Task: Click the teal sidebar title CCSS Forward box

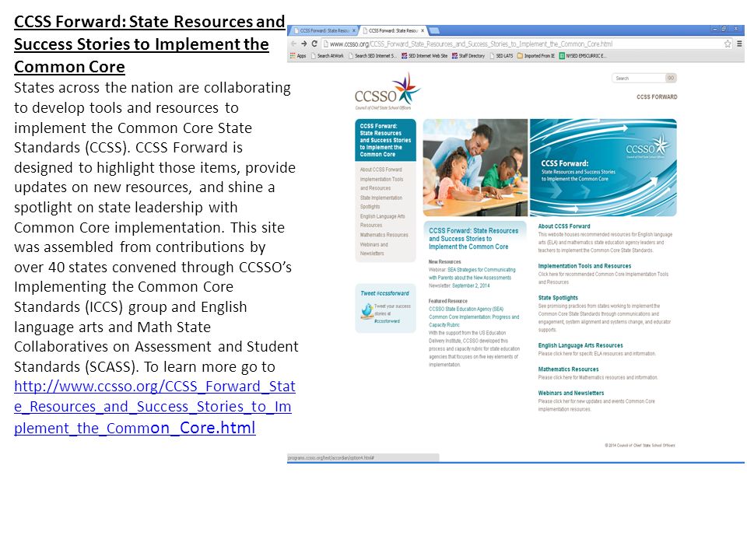Action: point(385,140)
